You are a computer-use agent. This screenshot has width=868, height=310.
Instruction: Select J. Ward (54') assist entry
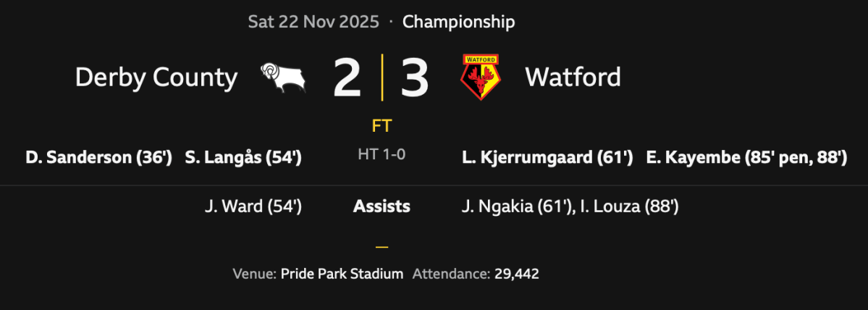[x=253, y=206]
